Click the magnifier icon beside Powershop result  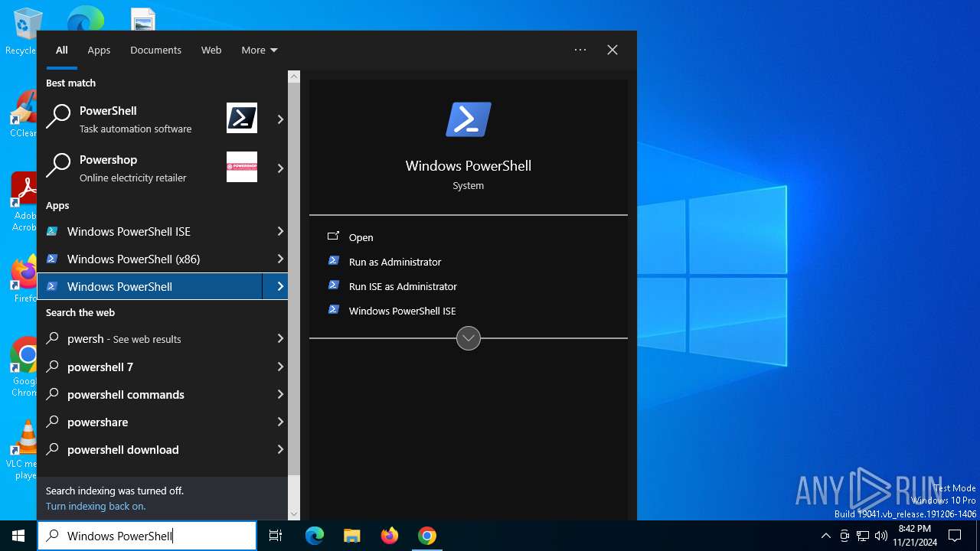coord(58,166)
